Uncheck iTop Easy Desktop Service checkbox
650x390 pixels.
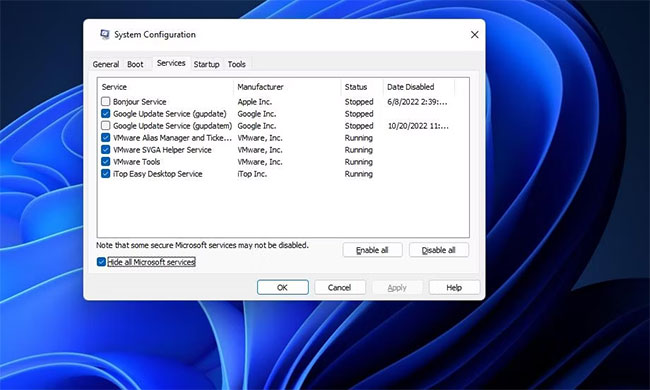click(106, 174)
